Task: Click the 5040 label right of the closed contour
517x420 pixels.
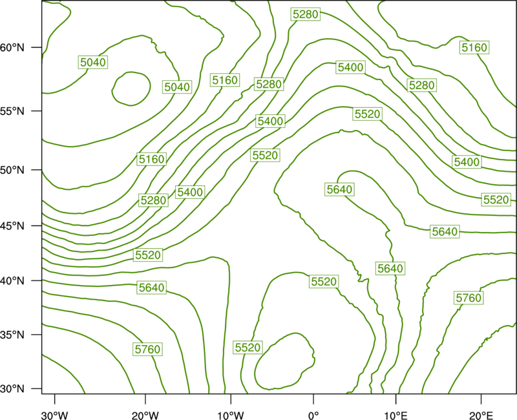Action: point(177,87)
